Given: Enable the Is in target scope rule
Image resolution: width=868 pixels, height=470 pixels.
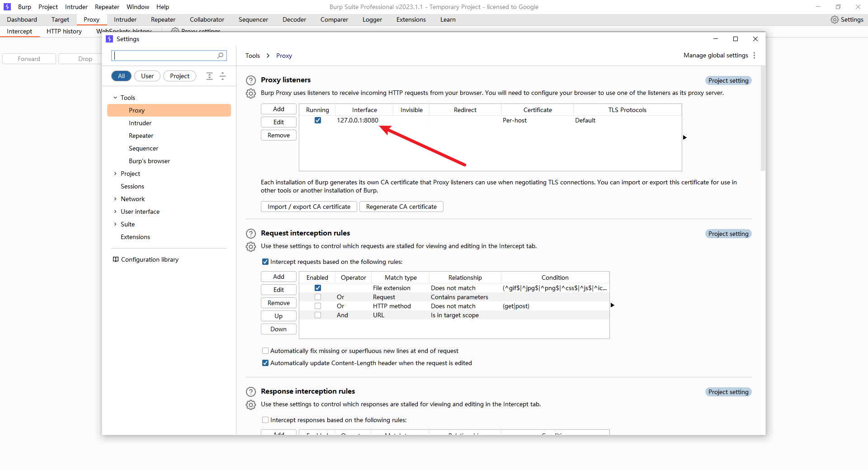Looking at the screenshot, I should [318, 315].
